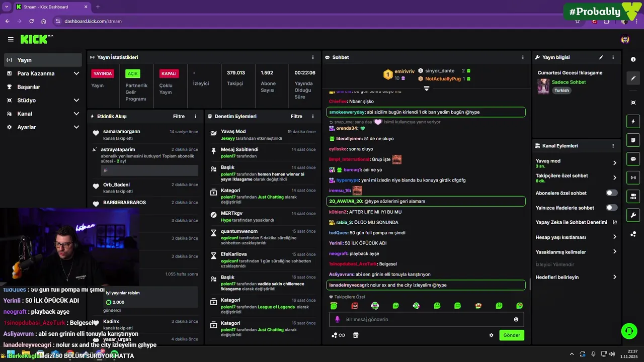Toggle the chat bubble panel icon in the right toolbar
644x362 pixels.
[x=633, y=159]
